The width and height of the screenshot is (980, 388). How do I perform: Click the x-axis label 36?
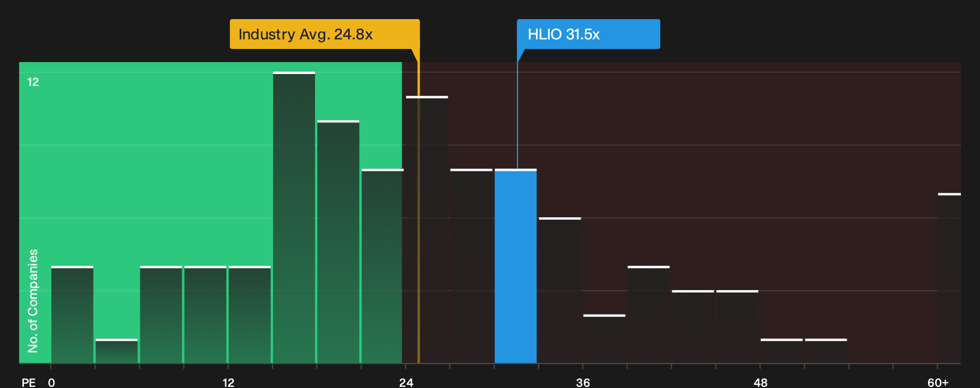coord(583,383)
